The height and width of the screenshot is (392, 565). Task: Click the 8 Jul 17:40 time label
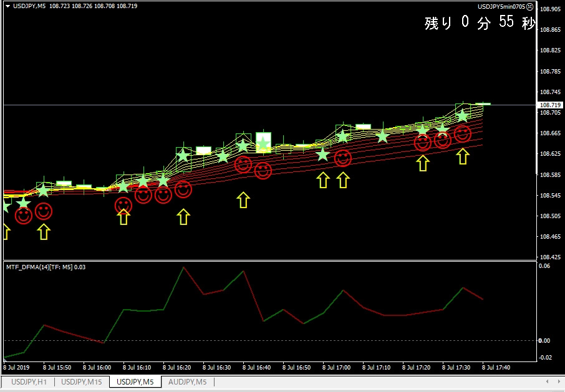tap(496, 368)
